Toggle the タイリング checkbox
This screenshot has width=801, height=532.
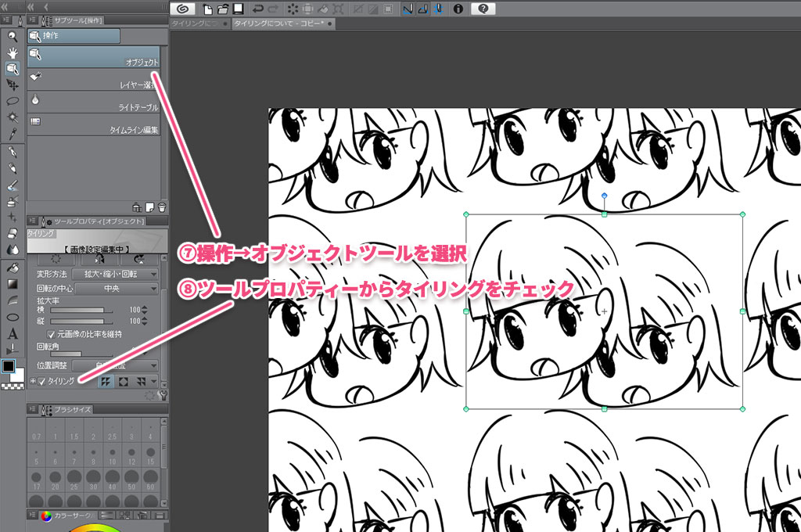pos(42,381)
